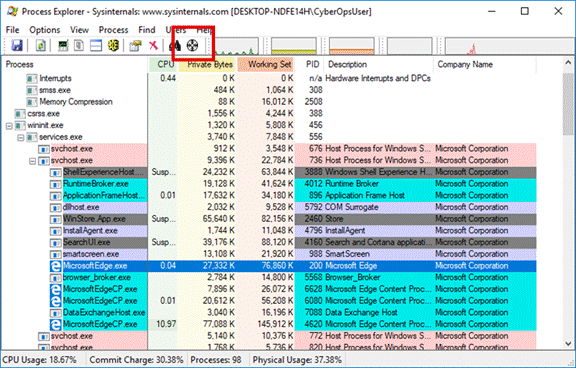Open the System Information graph icon
This screenshot has height=368, width=576.
pyautogui.click(x=63, y=46)
